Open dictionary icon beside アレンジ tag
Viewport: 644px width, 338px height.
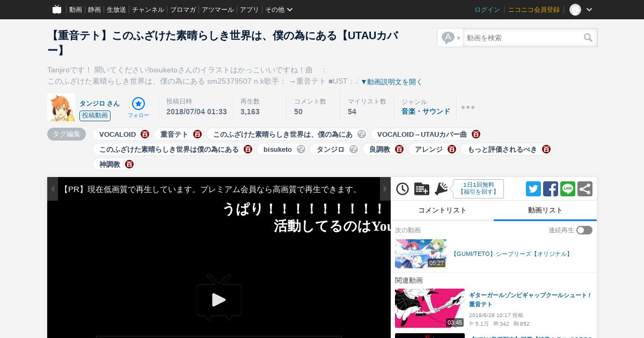(452, 149)
